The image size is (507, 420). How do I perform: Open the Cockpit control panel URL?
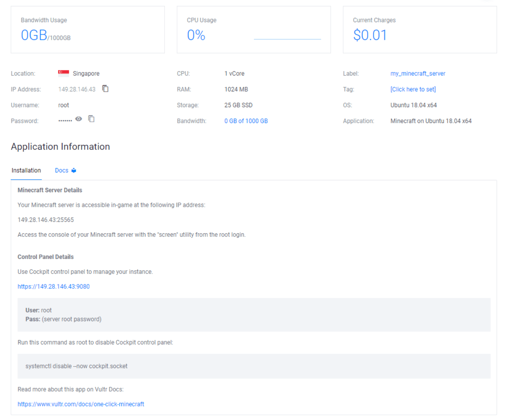[53, 286]
